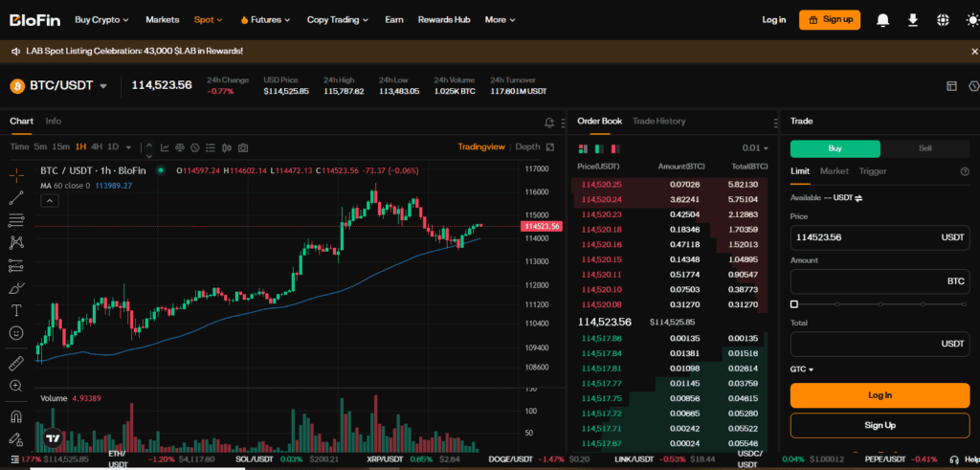Image resolution: width=980 pixels, height=470 pixels.
Task: Click the header Log in link
Action: pos(773,20)
